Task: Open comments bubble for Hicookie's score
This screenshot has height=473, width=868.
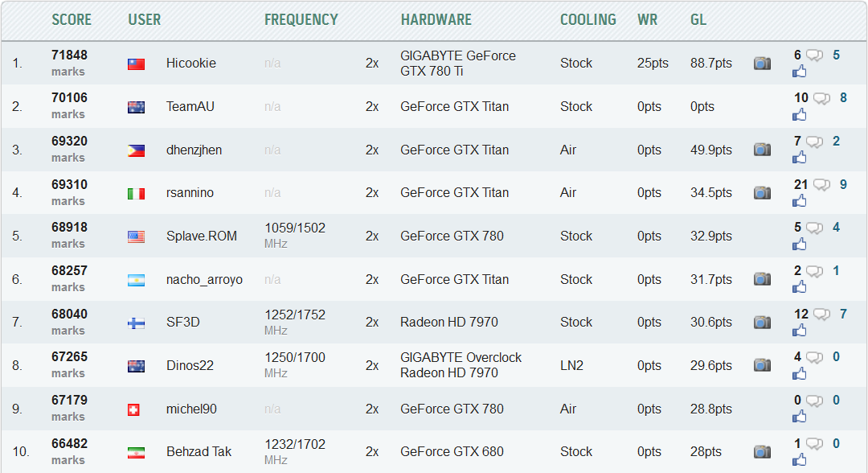Action: coord(814,56)
